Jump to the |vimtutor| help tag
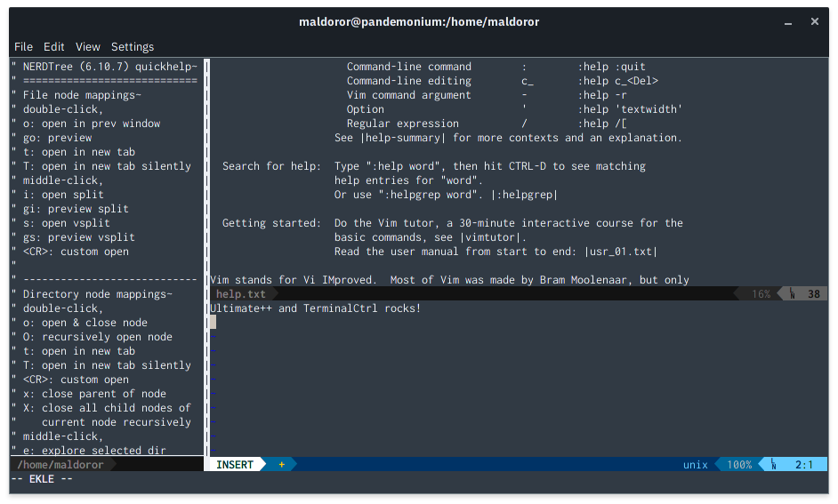Viewport: 838px width, 504px height. pos(492,237)
